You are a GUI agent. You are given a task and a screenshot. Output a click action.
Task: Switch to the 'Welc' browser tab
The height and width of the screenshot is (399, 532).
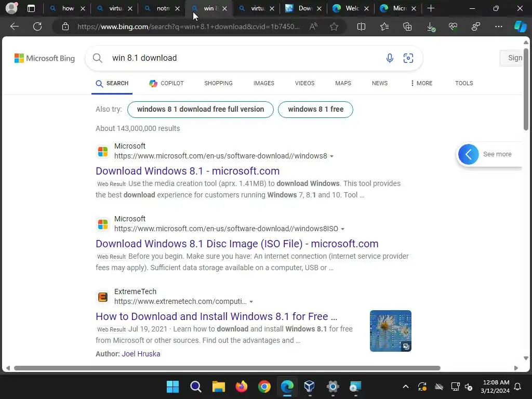click(x=351, y=8)
